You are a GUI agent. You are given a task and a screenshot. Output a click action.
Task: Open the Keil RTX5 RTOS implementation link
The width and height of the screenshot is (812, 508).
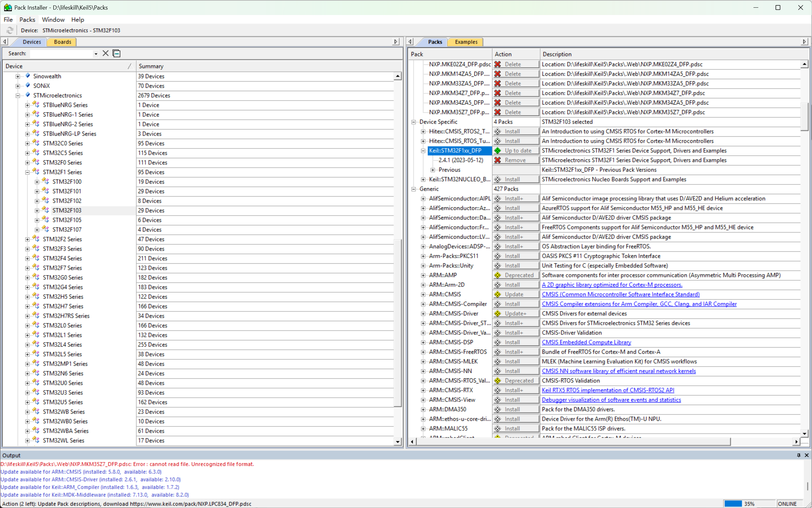[608, 390]
